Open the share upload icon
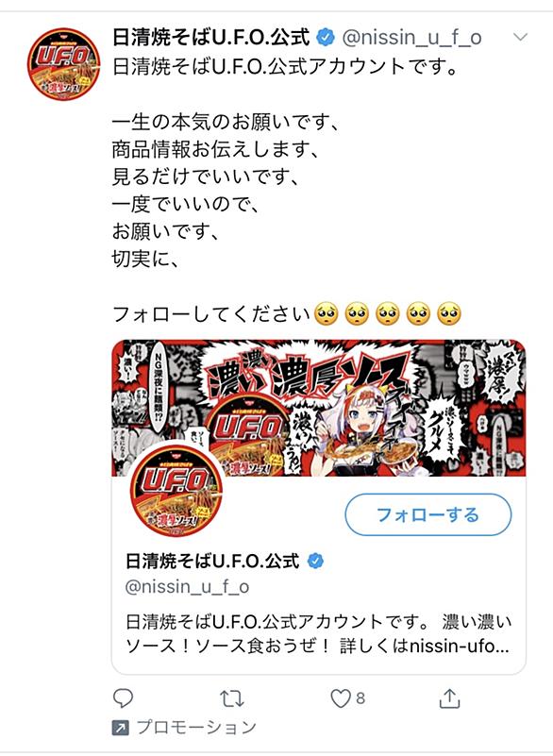The height and width of the screenshot is (756, 553). coord(449,697)
